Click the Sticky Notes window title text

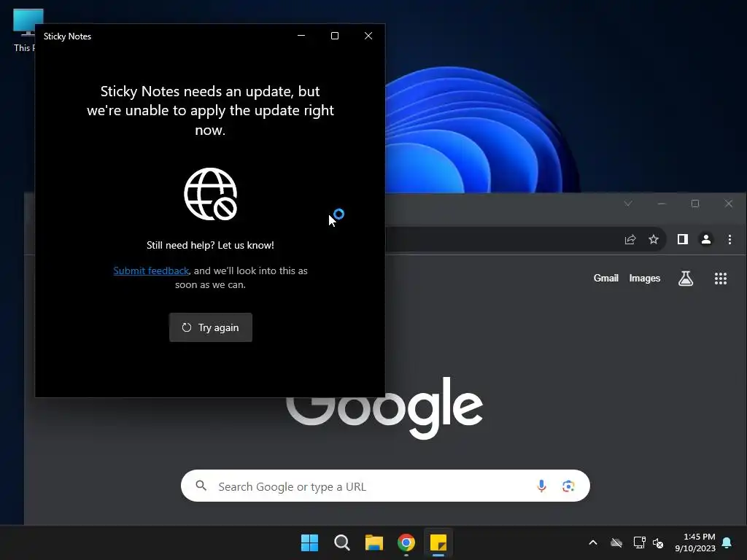click(x=67, y=36)
